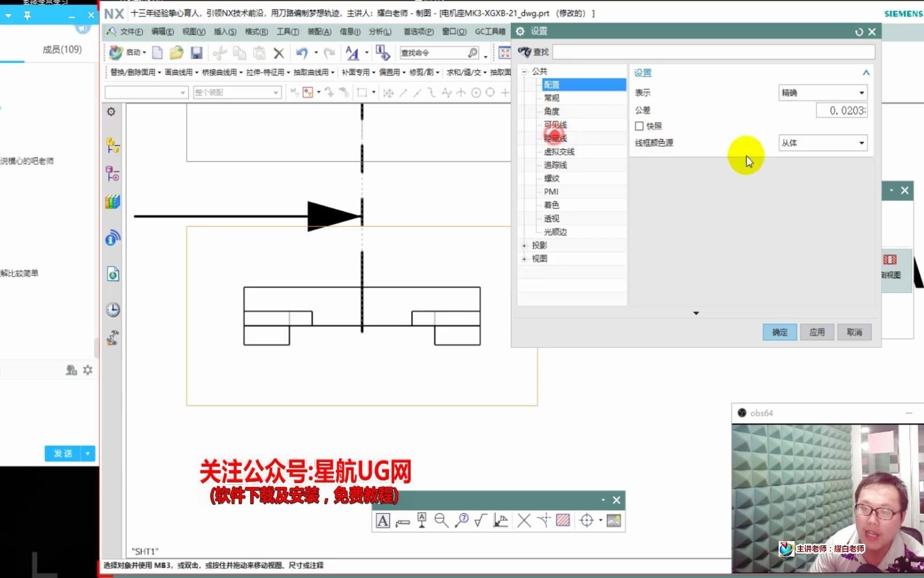Viewport: 924px width, 578px height.
Task: Expand the 投影 tree node
Action: (524, 246)
